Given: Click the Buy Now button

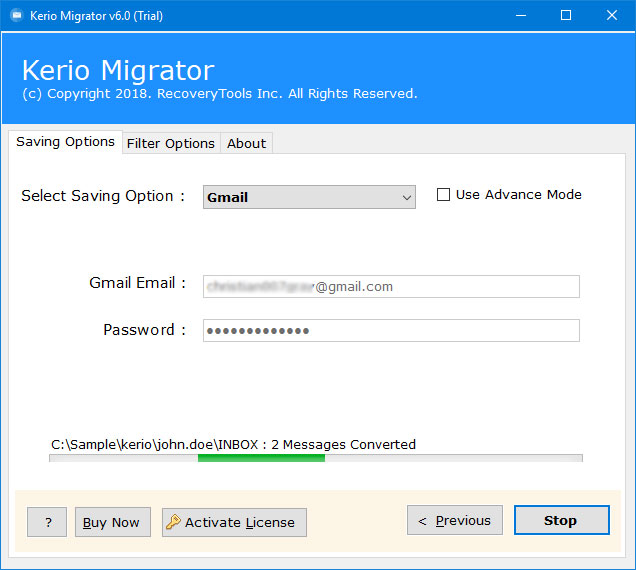Looking at the screenshot, I should (113, 522).
